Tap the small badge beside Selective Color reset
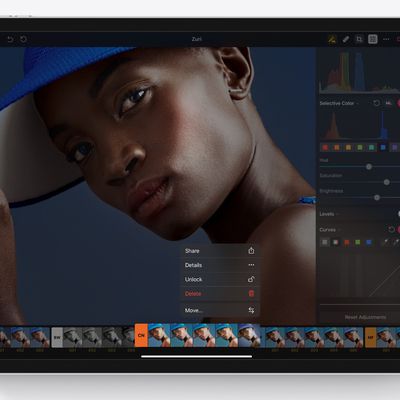The height and width of the screenshot is (400, 400). (389, 103)
